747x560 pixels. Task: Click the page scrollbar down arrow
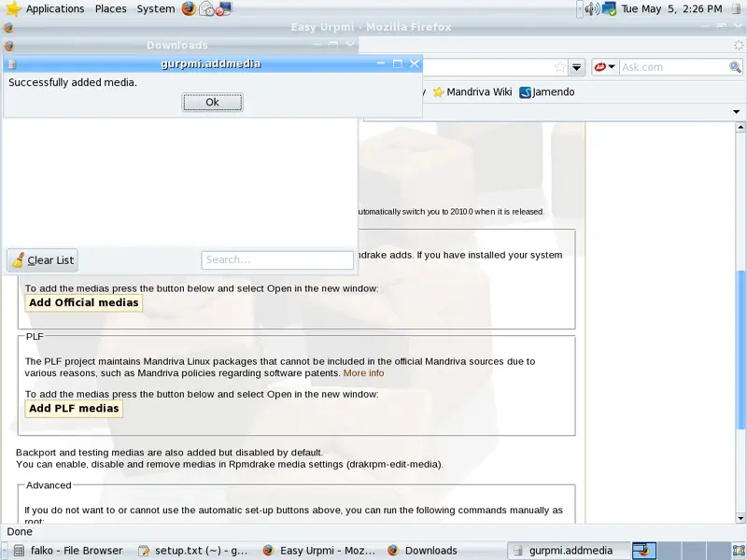[740, 518]
